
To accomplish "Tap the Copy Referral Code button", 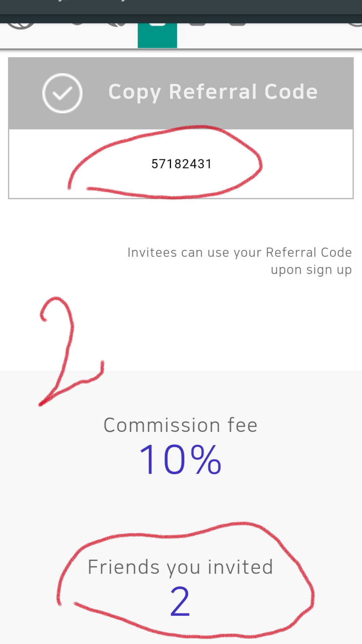I will tap(181, 93).
